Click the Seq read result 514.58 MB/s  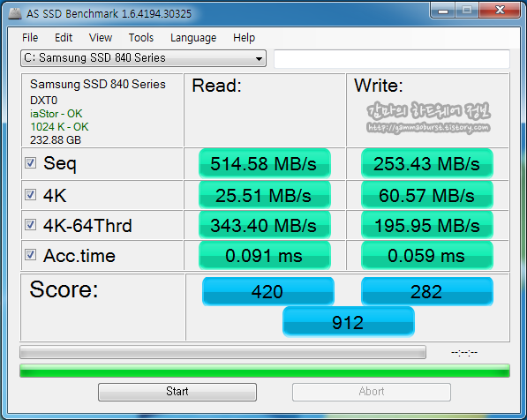(x=265, y=163)
